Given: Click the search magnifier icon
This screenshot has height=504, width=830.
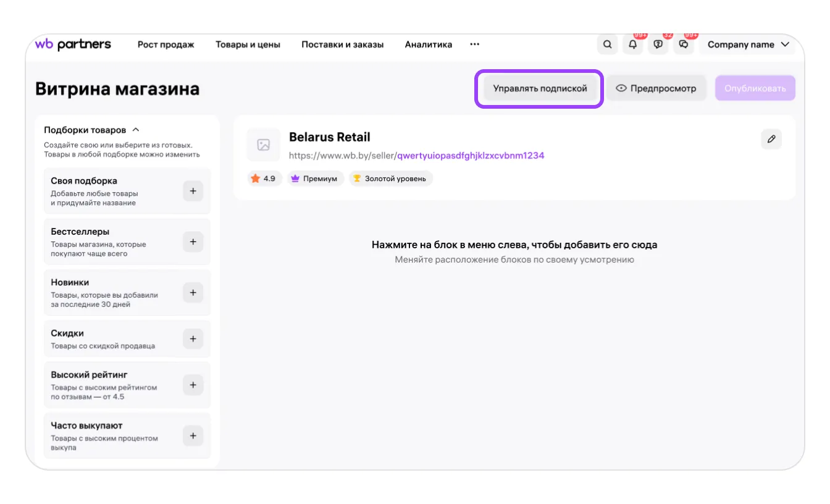Looking at the screenshot, I should pyautogui.click(x=608, y=44).
